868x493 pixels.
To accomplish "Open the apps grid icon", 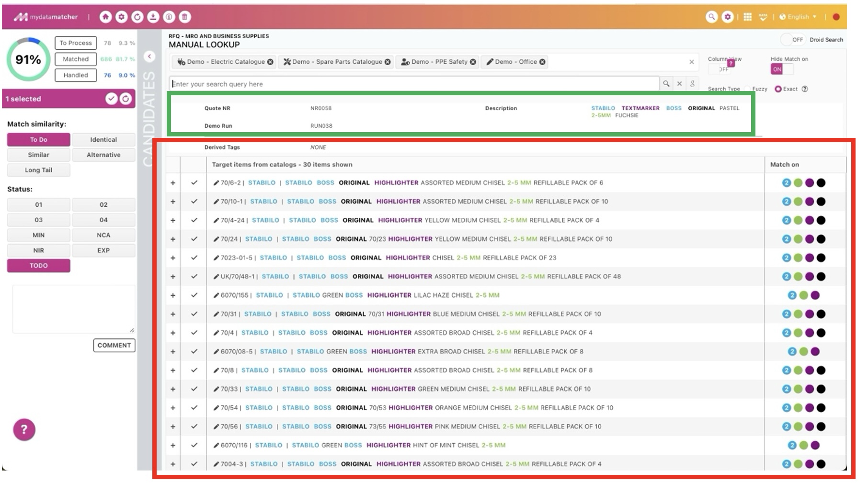I will point(747,17).
